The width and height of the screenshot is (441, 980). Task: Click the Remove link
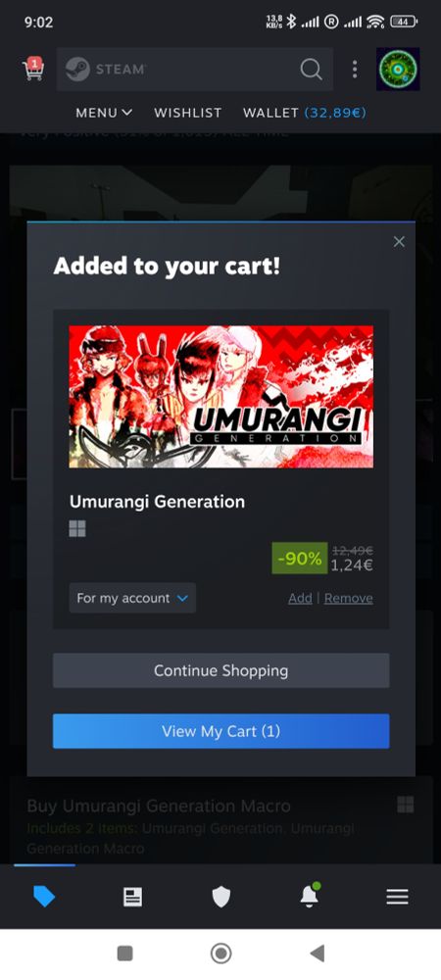[349, 598]
